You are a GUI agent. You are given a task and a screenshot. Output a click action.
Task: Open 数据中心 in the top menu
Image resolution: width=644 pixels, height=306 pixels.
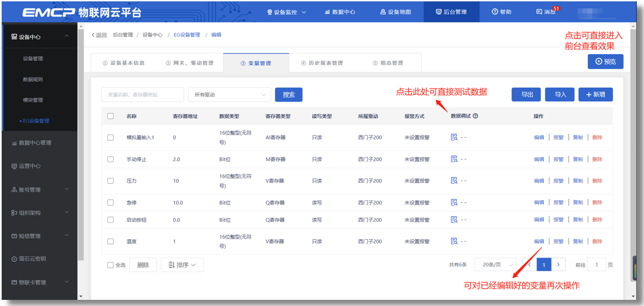(x=340, y=12)
